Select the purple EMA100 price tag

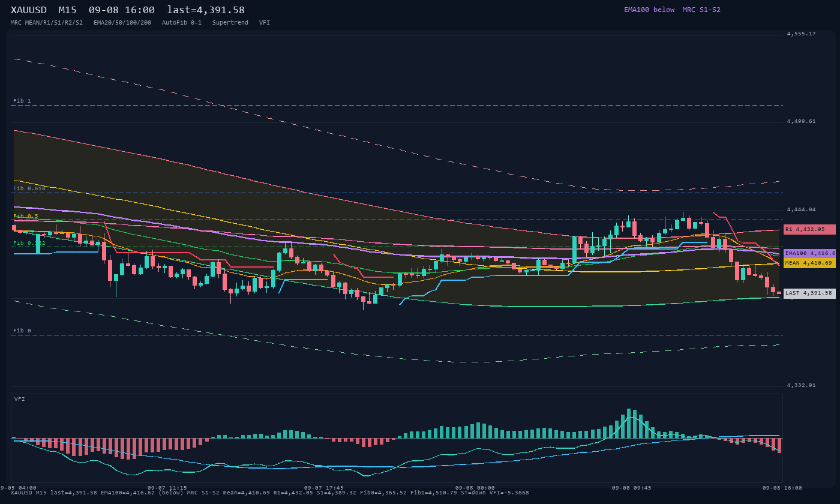point(809,253)
